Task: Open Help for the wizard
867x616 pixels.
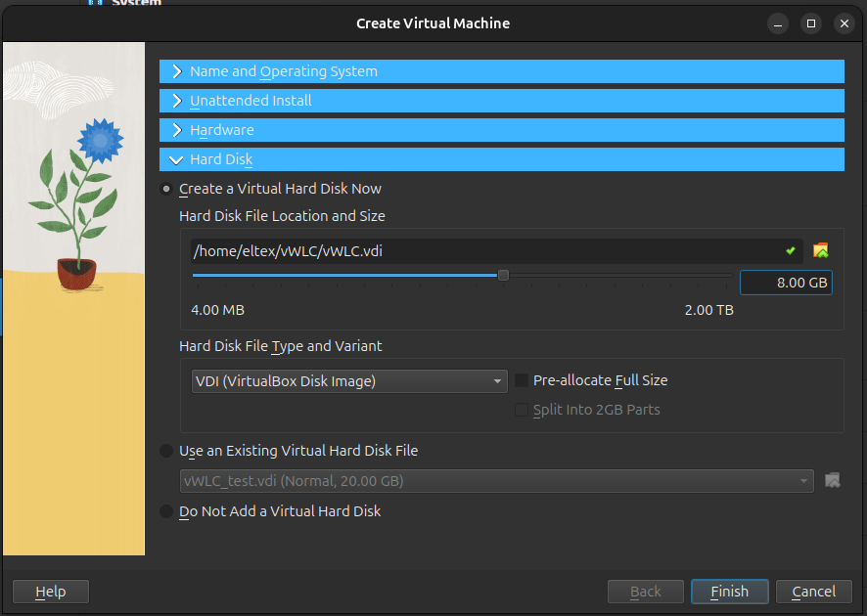Action: (50, 592)
